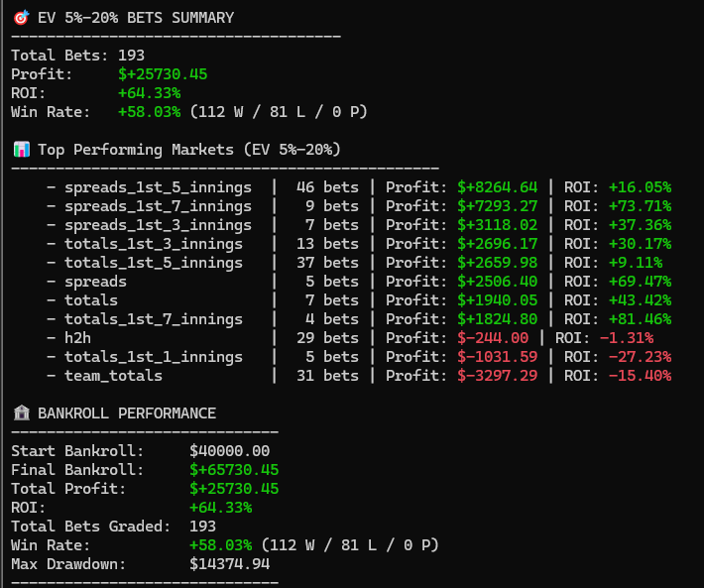Screen dimensions: 704x588
Task: Click the red ROI '-27.23%'
Action: pos(640,357)
